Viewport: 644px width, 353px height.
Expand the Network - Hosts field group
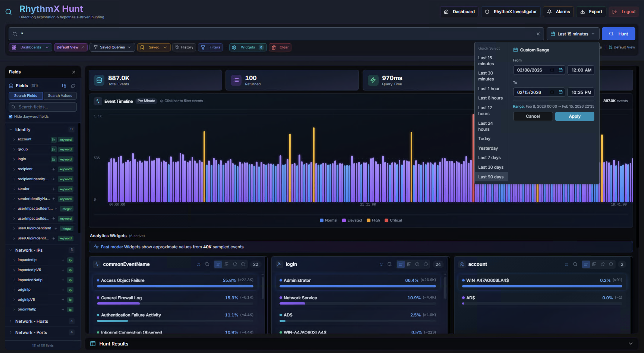pos(31,321)
